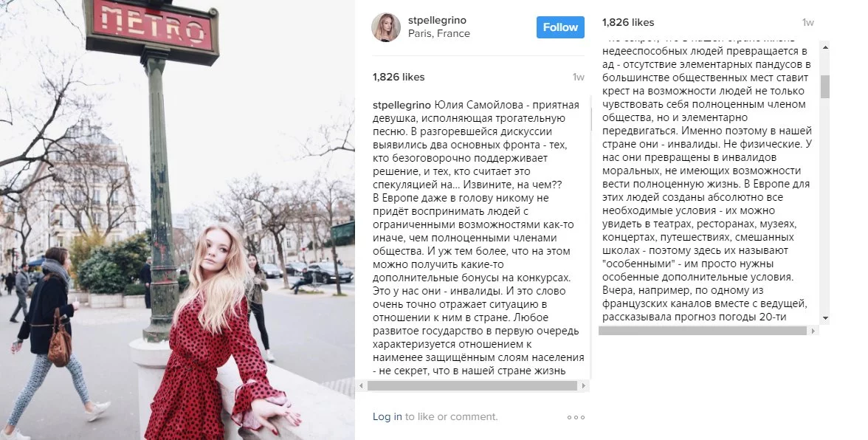The width and height of the screenshot is (868, 440).
Task: Click the stpellegrino profile avatar
Action: coord(386,27)
